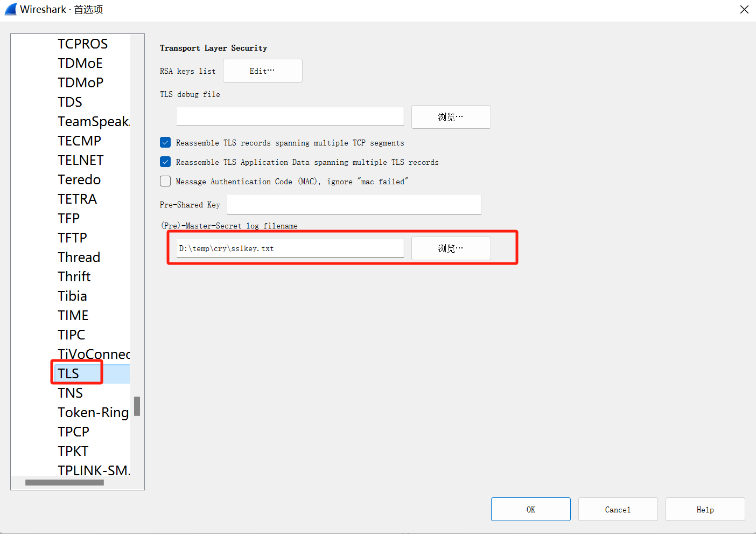
Task: Toggle Reassemble TLS records spanning TCP segments
Action: [165, 143]
